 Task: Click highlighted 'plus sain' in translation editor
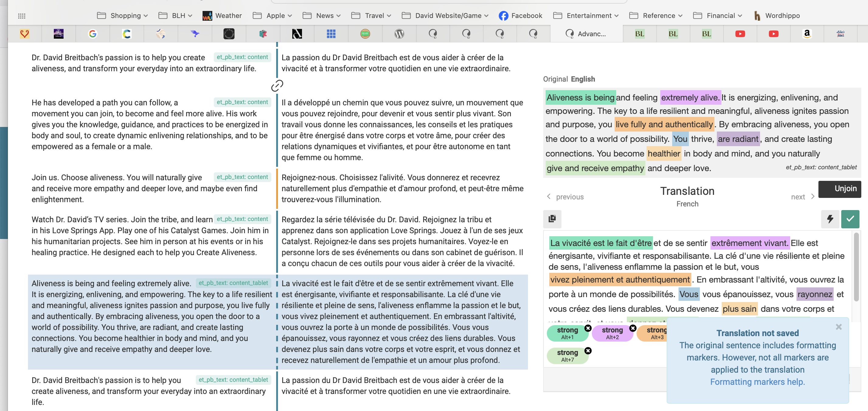pos(739,309)
